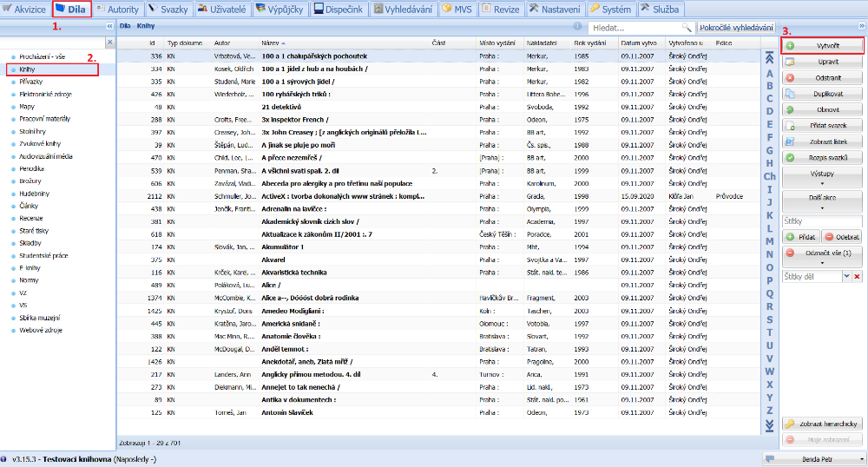Click into the Hledat search field
Image resolution: width=868 pixels, height=467 pixels.
pos(634,28)
